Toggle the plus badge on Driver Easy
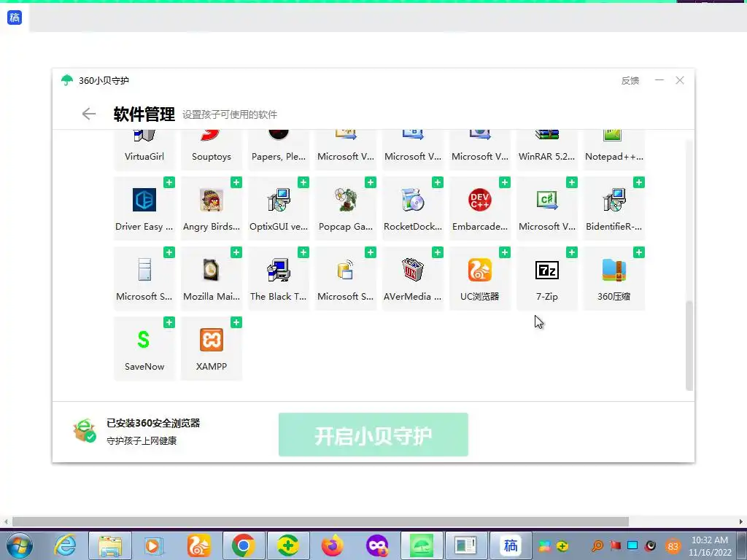The width and height of the screenshot is (747, 560). click(x=169, y=182)
